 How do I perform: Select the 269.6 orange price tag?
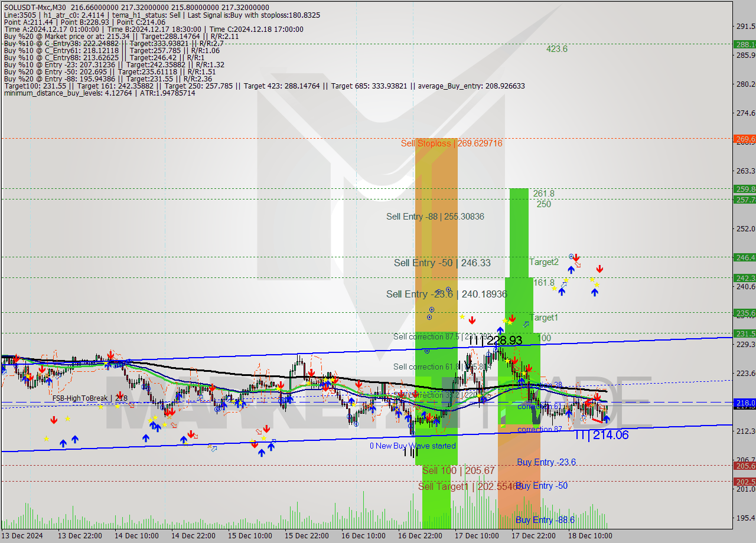(744, 139)
